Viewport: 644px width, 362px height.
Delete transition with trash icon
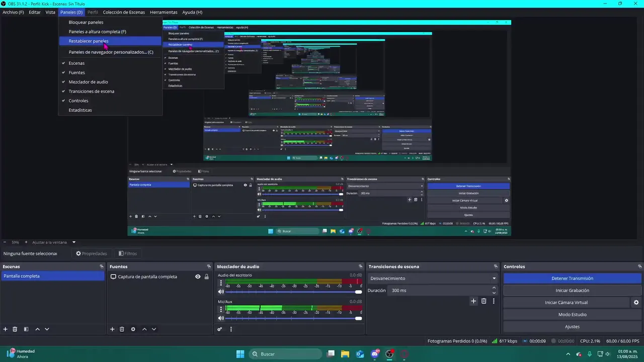(x=484, y=301)
